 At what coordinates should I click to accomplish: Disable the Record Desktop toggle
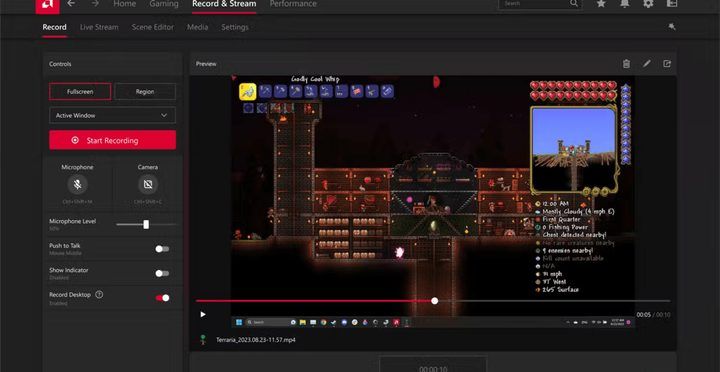(162, 298)
